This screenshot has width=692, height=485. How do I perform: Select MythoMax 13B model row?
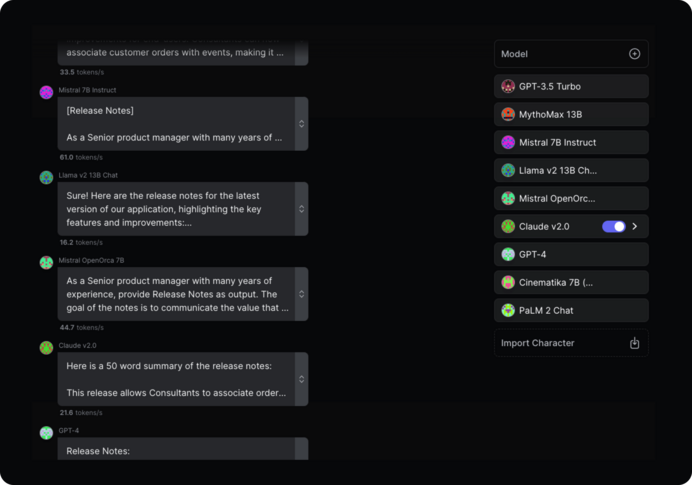(571, 114)
